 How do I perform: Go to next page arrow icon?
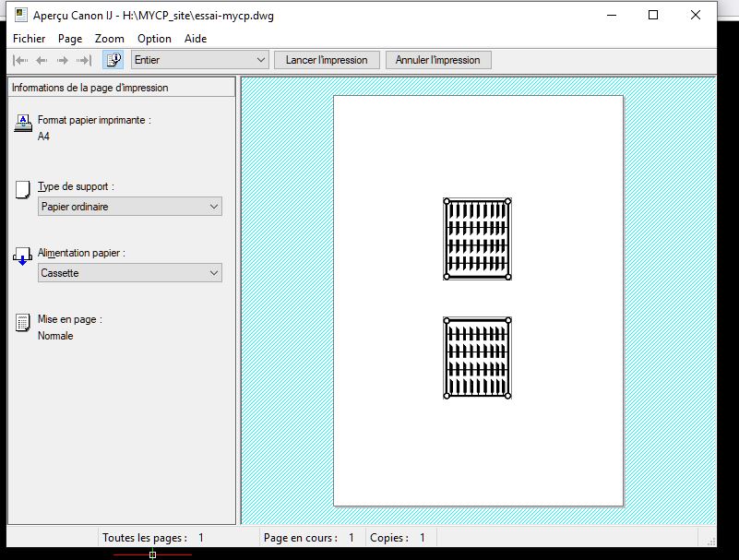63,60
